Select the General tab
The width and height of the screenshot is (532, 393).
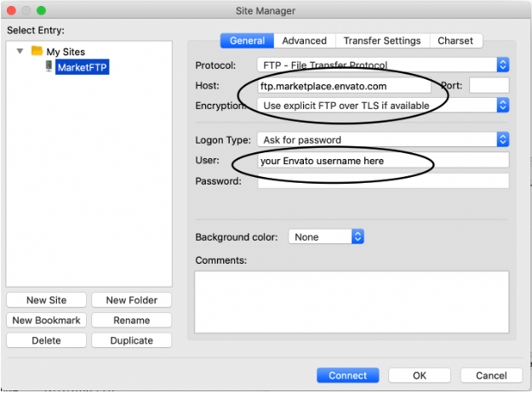click(x=247, y=41)
